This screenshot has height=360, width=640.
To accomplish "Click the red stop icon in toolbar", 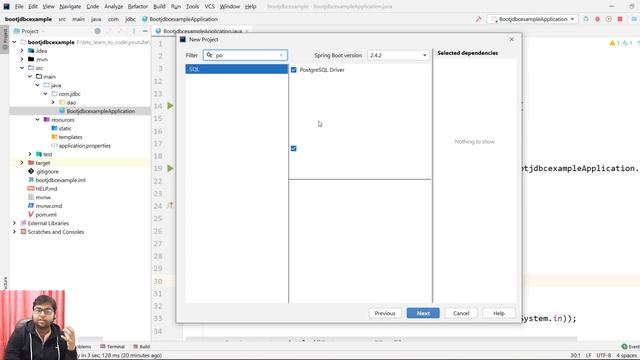I will (x=620, y=19).
